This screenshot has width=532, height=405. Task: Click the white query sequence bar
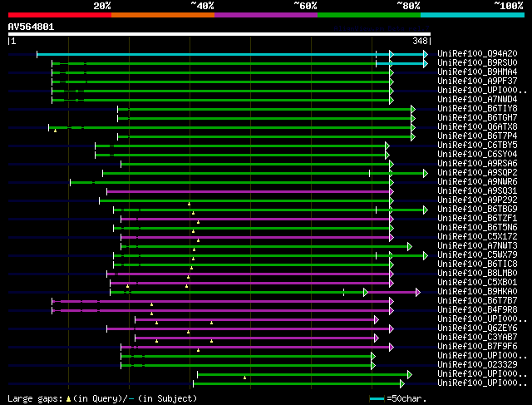coord(219,34)
